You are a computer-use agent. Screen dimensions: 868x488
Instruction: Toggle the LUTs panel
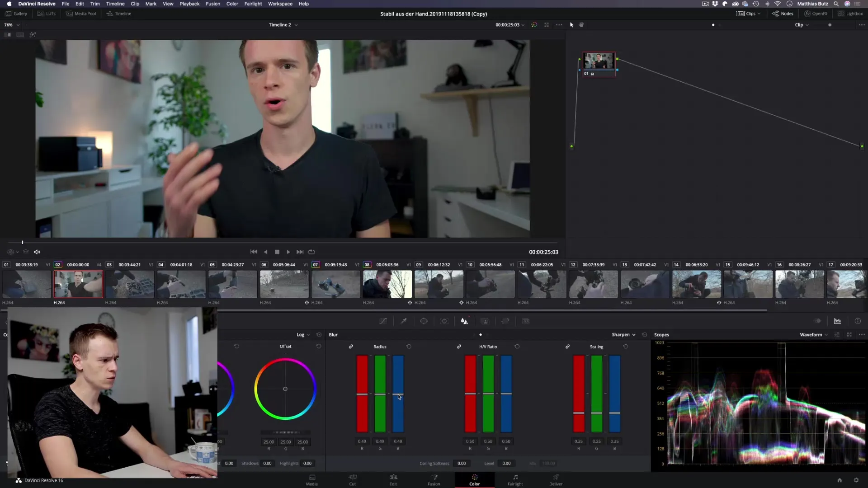click(47, 14)
